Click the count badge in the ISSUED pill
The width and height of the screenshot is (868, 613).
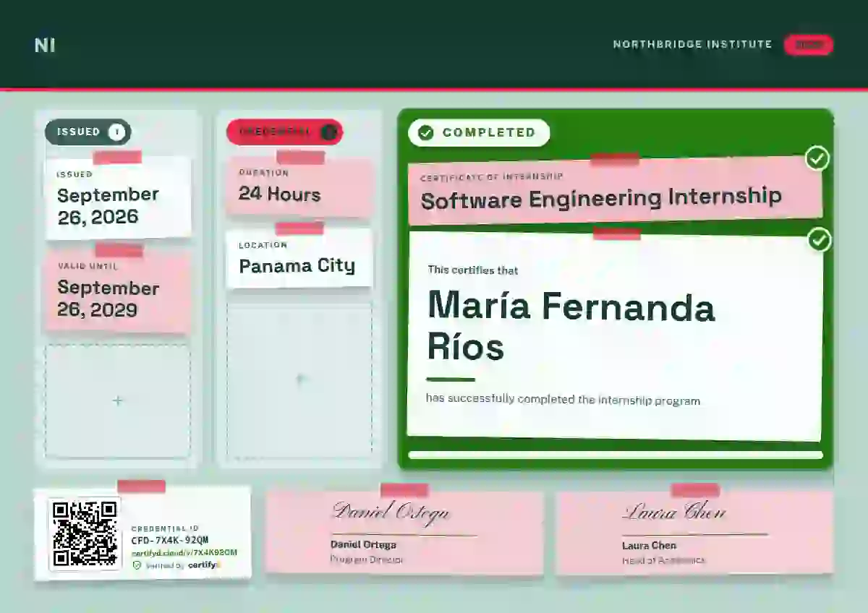pyautogui.click(x=116, y=132)
